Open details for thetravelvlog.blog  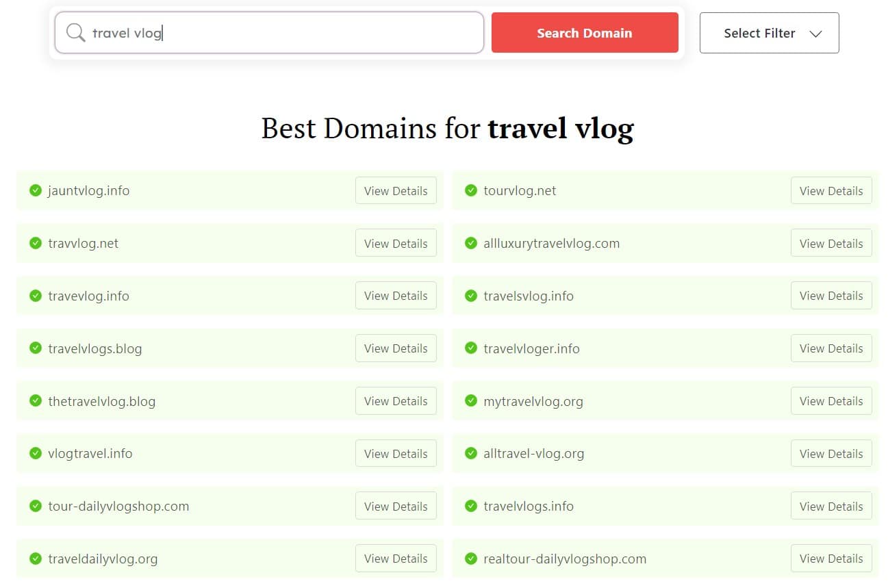point(396,401)
